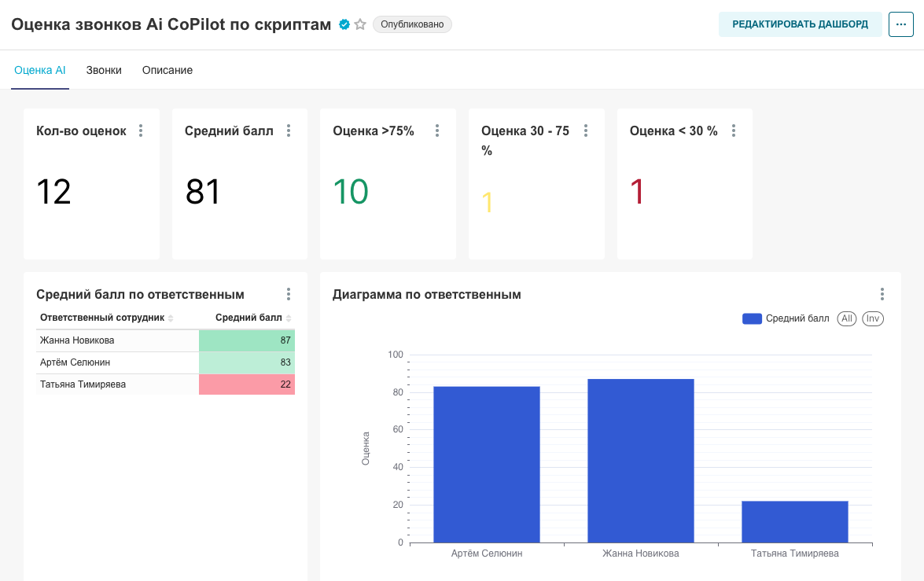This screenshot has height=581, width=924.
Task: Click the red score cell showing 22
Action: click(247, 384)
